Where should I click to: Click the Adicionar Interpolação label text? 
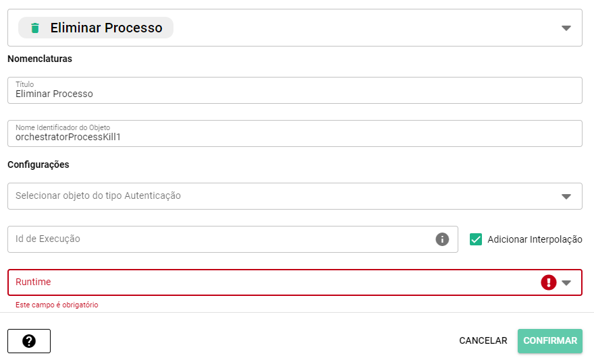(535, 239)
